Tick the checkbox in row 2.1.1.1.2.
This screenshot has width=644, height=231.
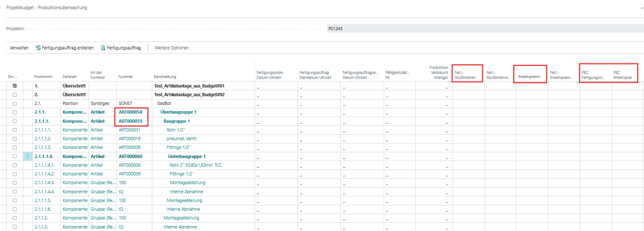point(15,139)
